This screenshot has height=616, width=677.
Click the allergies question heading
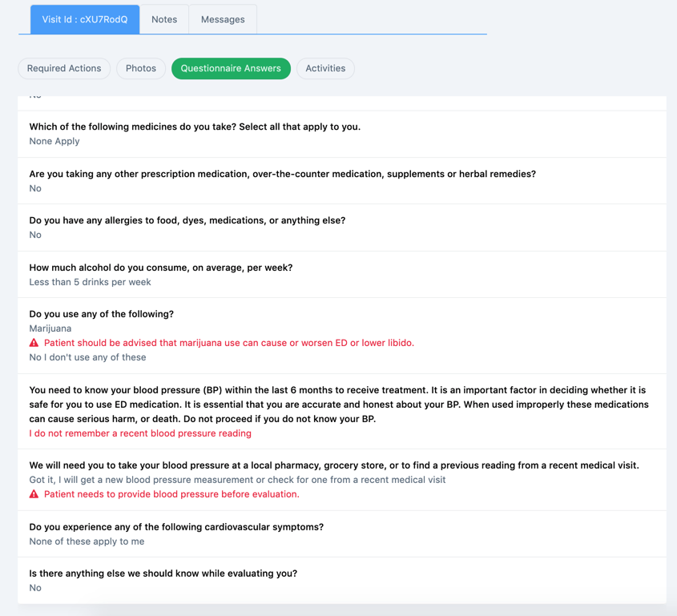pyautogui.click(x=187, y=220)
